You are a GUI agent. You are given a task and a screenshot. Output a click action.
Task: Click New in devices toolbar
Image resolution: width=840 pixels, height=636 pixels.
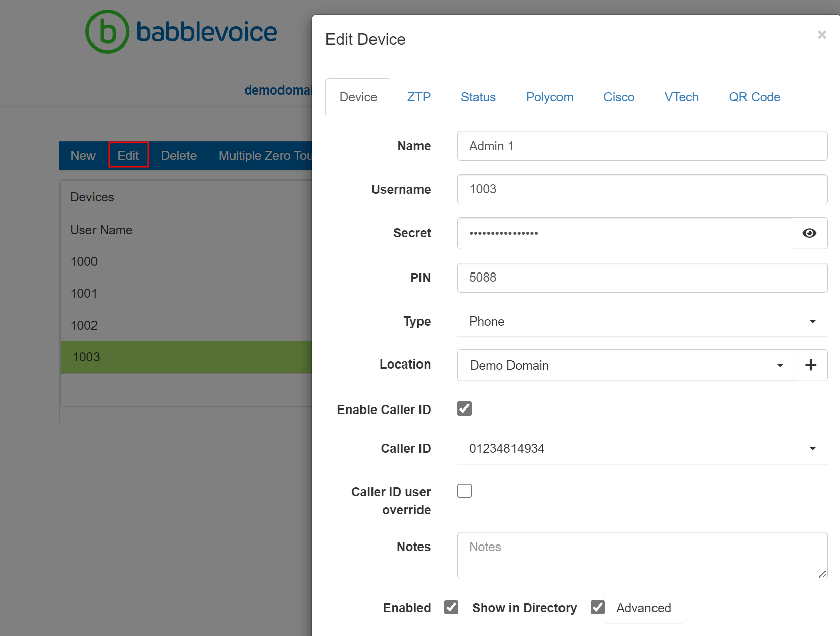[83, 156]
